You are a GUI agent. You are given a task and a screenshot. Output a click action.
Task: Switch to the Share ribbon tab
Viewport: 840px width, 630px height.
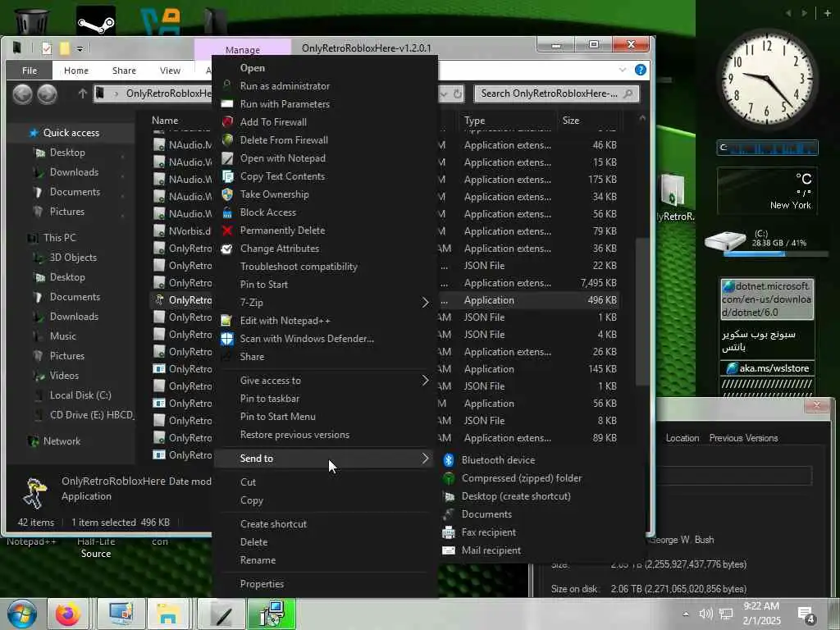tap(124, 71)
